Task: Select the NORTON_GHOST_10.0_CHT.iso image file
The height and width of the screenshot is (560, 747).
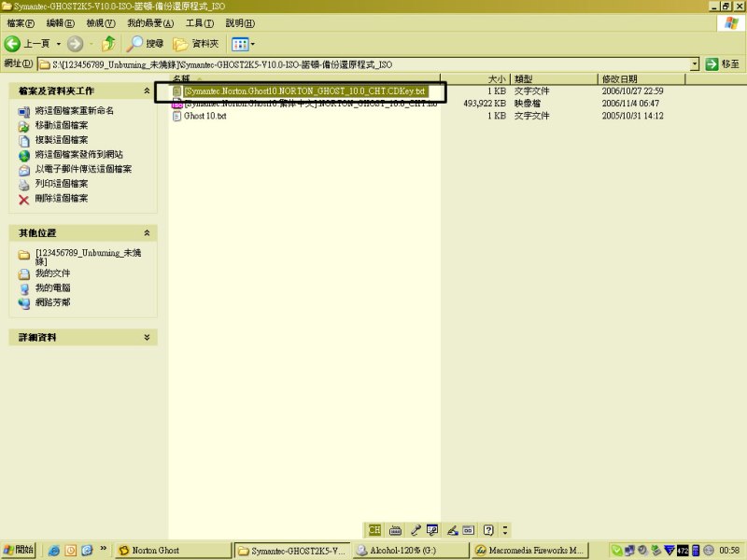Action: (311, 104)
